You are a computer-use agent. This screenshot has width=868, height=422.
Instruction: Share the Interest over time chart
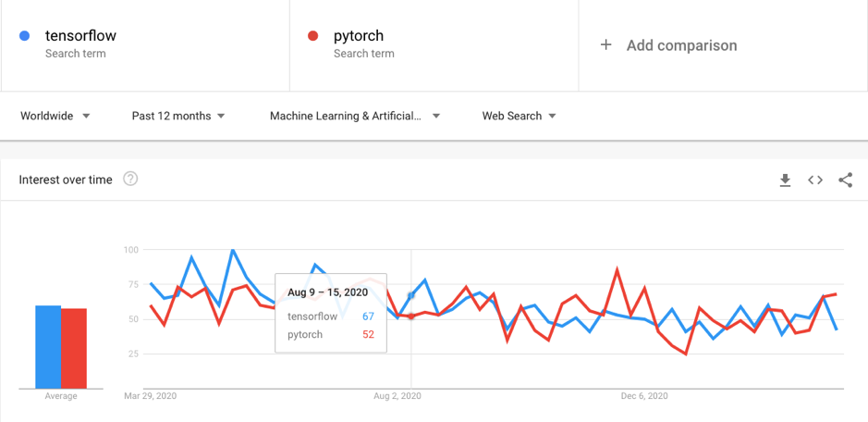coord(845,180)
